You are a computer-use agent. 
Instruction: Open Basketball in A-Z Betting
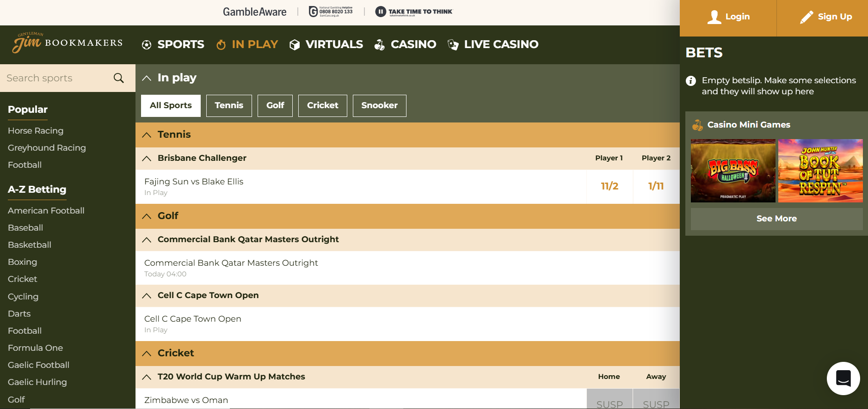tap(30, 245)
